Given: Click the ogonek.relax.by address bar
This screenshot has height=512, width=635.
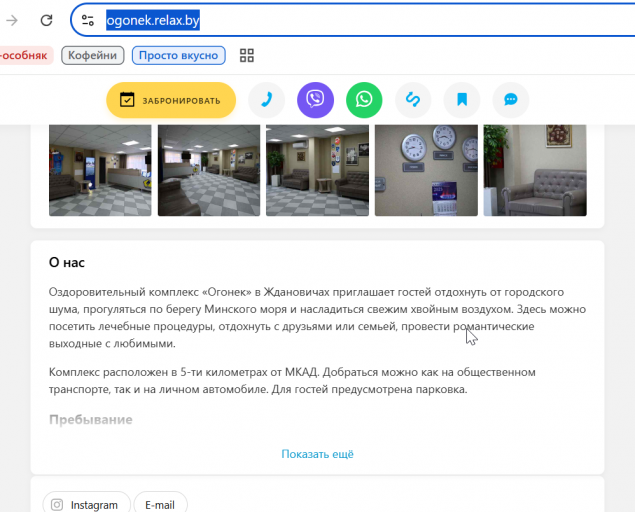Looking at the screenshot, I should 352,20.
